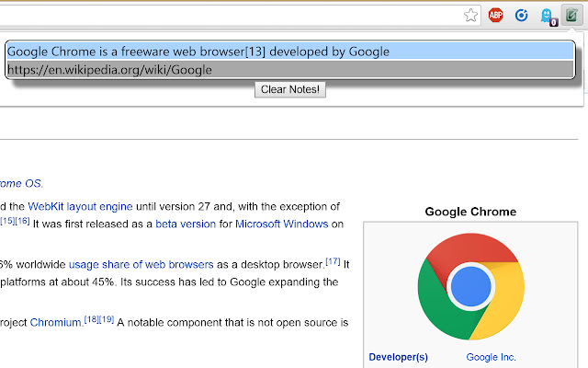588x368 pixels.
Task: Click citation reference [16]
Action: (x=22, y=221)
